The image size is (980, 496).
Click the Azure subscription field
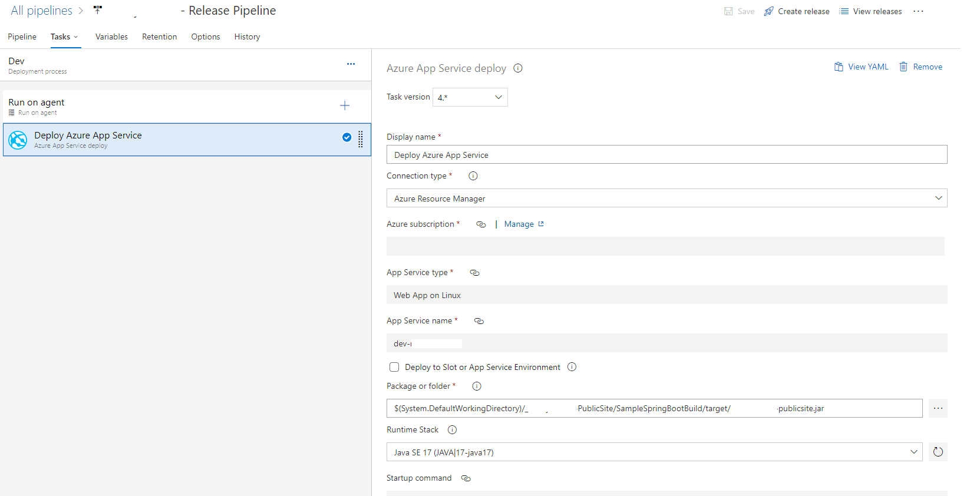pos(665,246)
